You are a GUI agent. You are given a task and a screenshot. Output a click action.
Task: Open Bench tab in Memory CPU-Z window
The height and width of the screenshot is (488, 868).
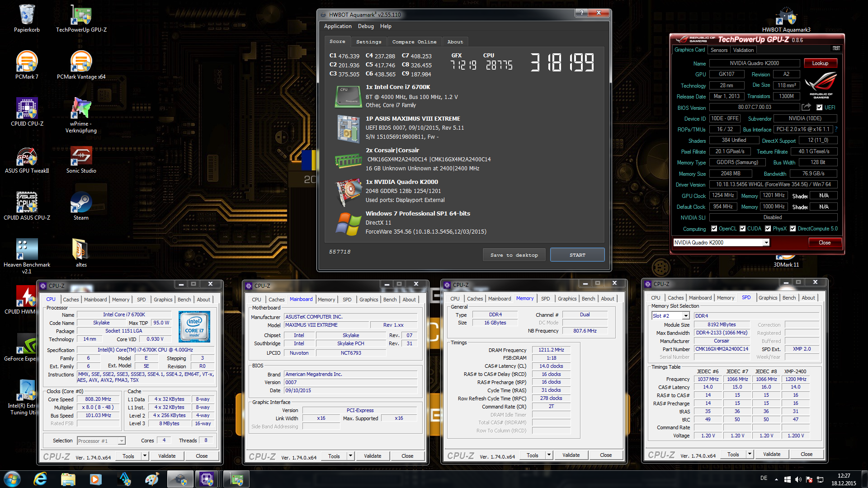pos(588,299)
